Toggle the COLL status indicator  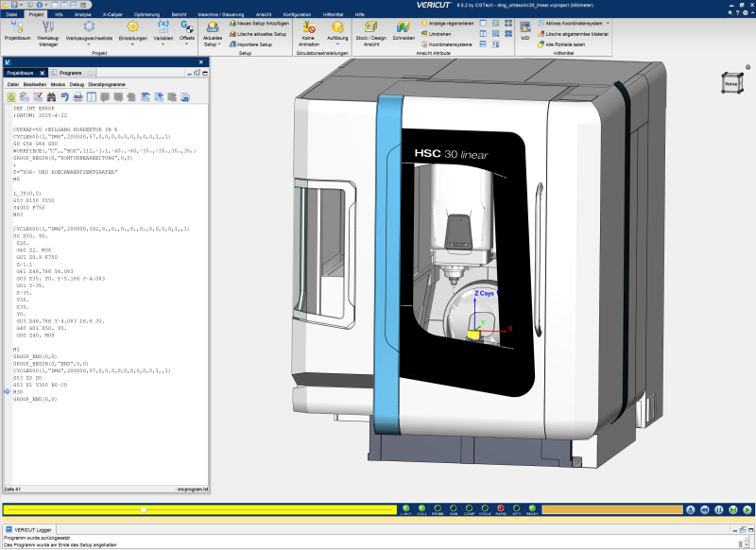click(421, 509)
